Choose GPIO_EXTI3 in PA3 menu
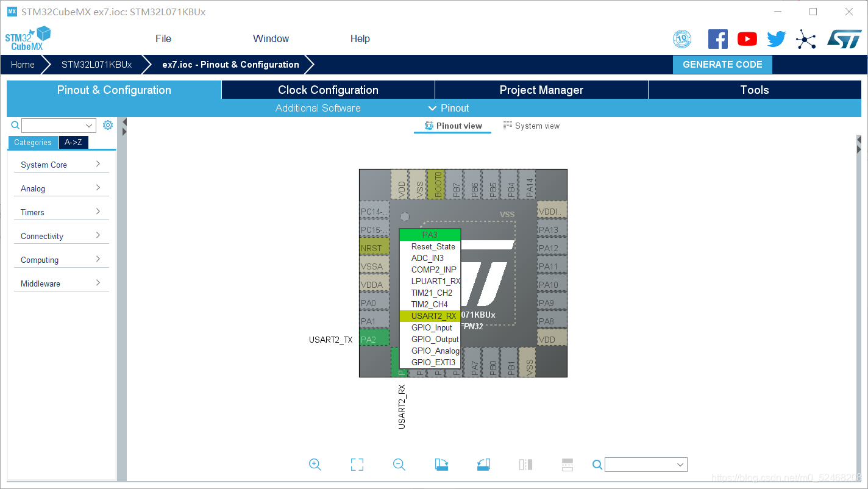Image resolution: width=868 pixels, height=489 pixels. (x=430, y=362)
